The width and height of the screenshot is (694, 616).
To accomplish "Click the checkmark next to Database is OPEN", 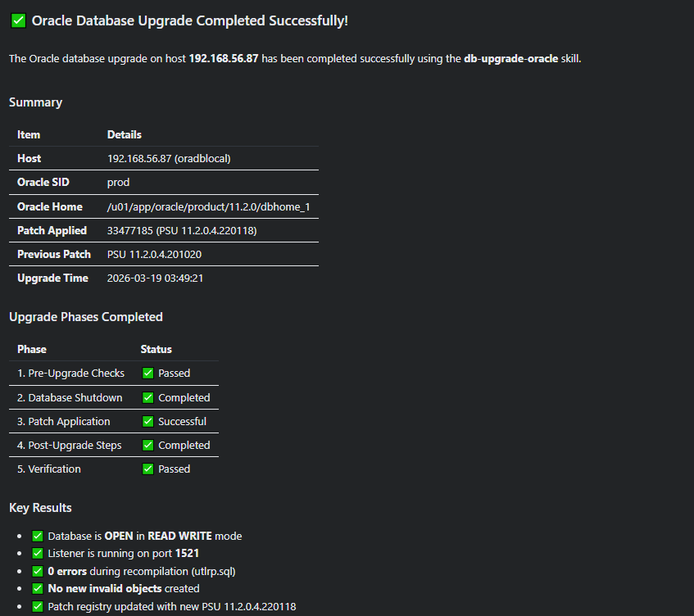I will (38, 537).
